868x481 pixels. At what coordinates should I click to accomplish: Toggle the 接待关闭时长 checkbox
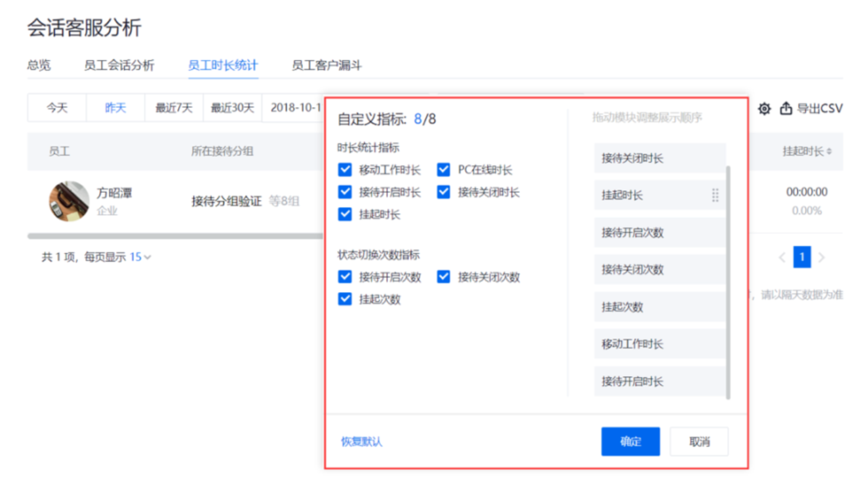click(x=444, y=192)
